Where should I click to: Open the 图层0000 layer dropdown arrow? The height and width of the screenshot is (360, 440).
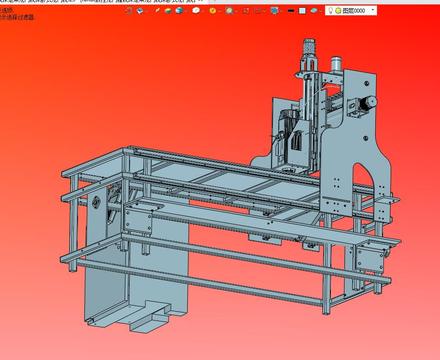[x=373, y=11]
